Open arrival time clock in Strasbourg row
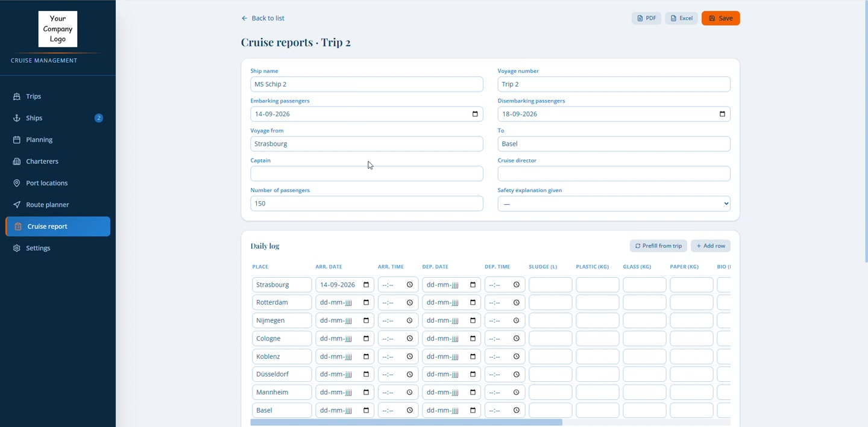868x427 pixels. (x=410, y=285)
